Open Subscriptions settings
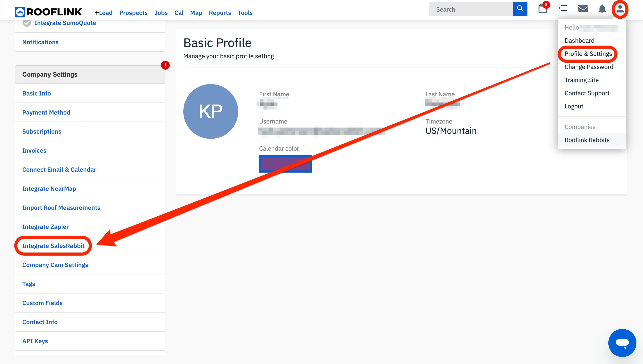The height and width of the screenshot is (364, 643). tap(42, 131)
